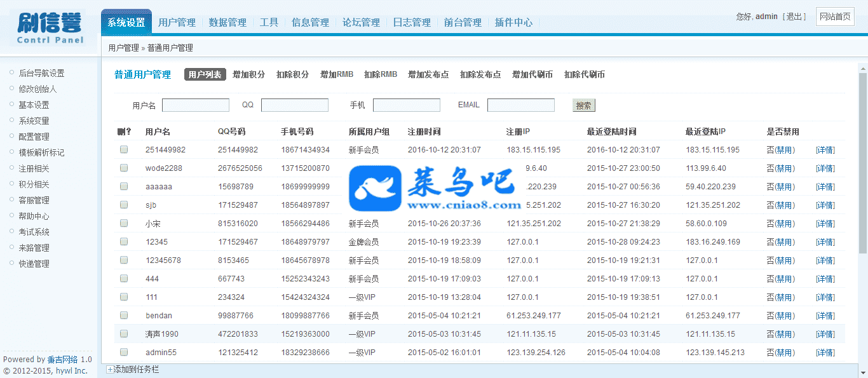Open the 增加积分 sub-tab
The image size is (868, 378).
(x=248, y=74)
